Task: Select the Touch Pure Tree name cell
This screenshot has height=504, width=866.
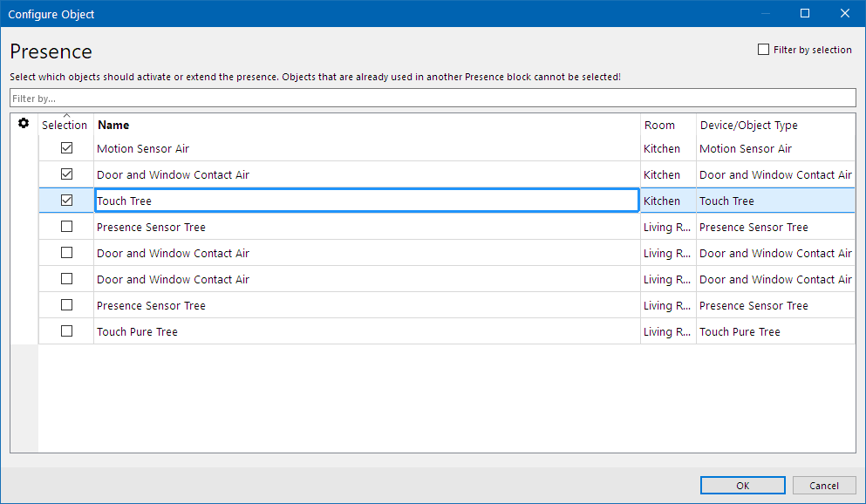Action: [367, 331]
